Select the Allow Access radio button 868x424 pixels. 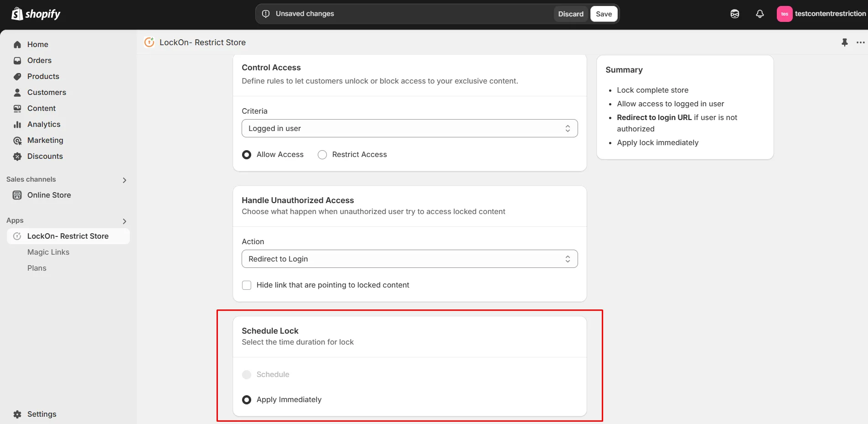click(247, 155)
